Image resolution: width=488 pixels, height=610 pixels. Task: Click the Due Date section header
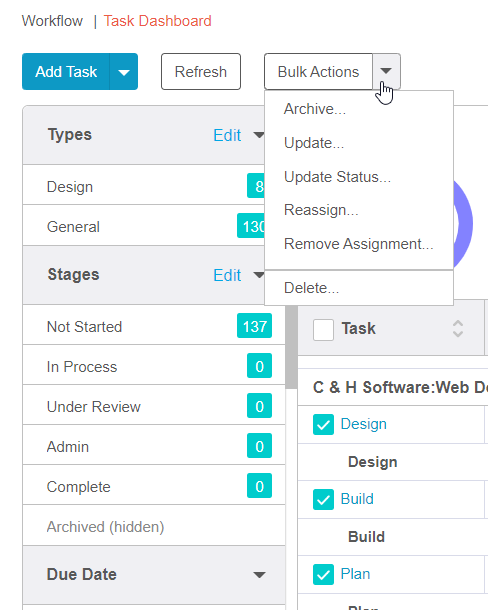coord(154,575)
